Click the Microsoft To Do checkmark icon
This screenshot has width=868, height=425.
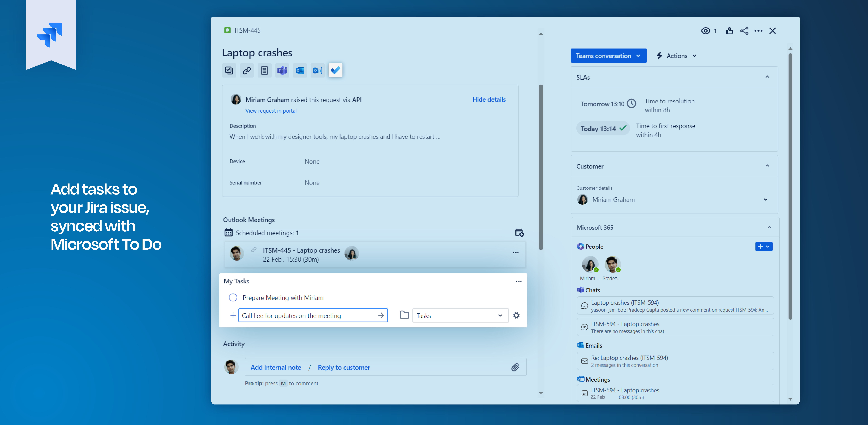click(335, 70)
